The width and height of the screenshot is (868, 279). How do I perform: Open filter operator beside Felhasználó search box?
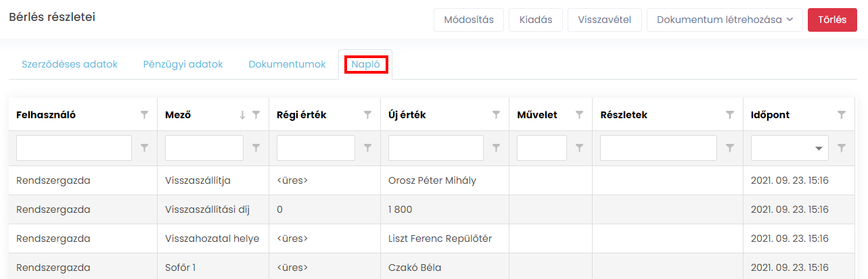[x=144, y=148]
